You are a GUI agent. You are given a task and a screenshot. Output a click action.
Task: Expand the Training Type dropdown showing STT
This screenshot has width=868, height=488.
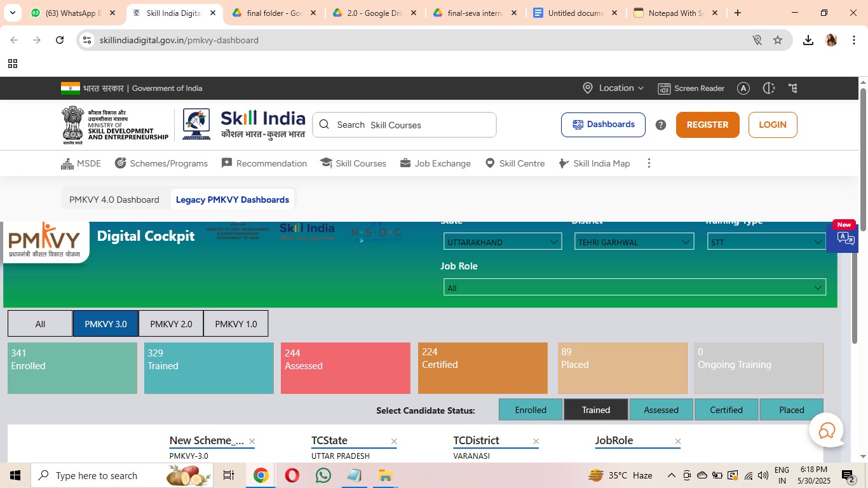[766, 242]
